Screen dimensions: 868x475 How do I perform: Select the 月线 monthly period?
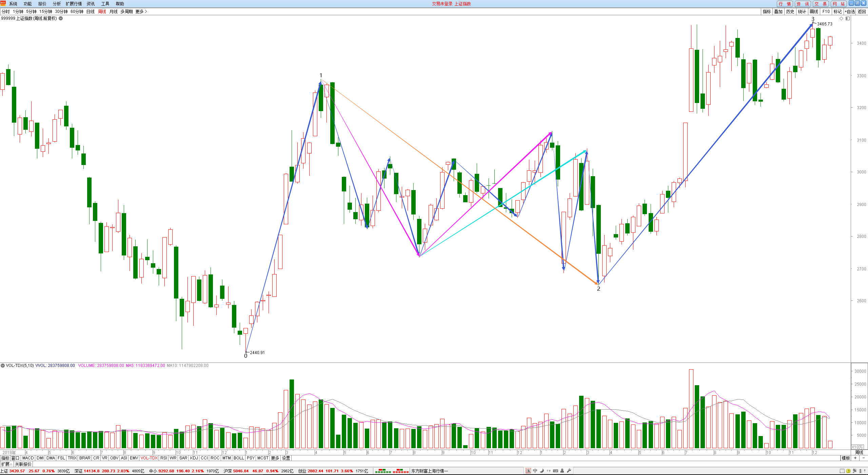[114, 12]
